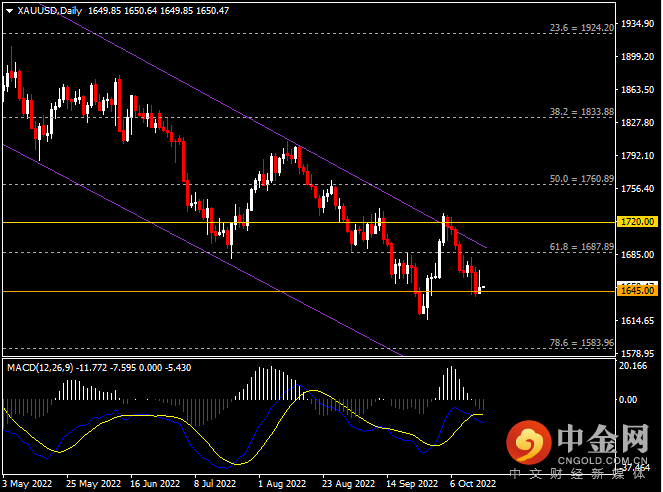Select the 38.2 = 1833.88 Fibonacci label
The width and height of the screenshot is (663, 492).
point(581,112)
